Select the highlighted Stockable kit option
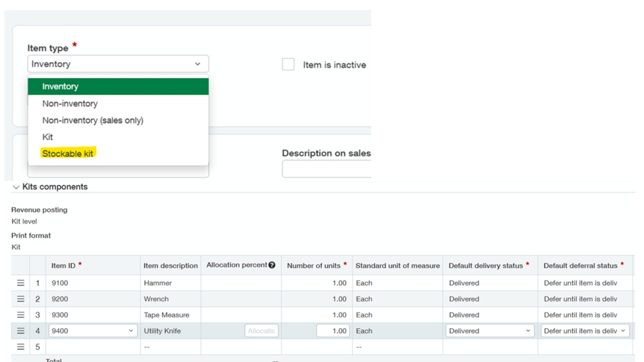This screenshot has width=644, height=362. coord(68,153)
